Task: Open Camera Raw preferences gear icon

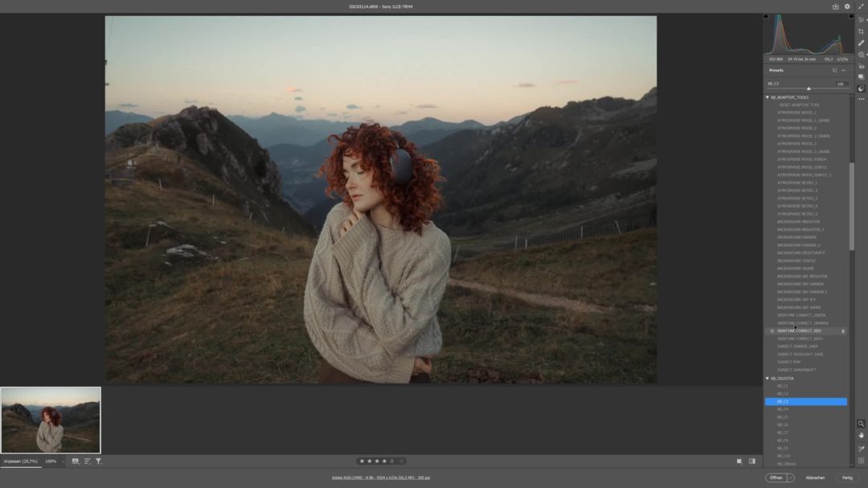Action: click(x=846, y=6)
